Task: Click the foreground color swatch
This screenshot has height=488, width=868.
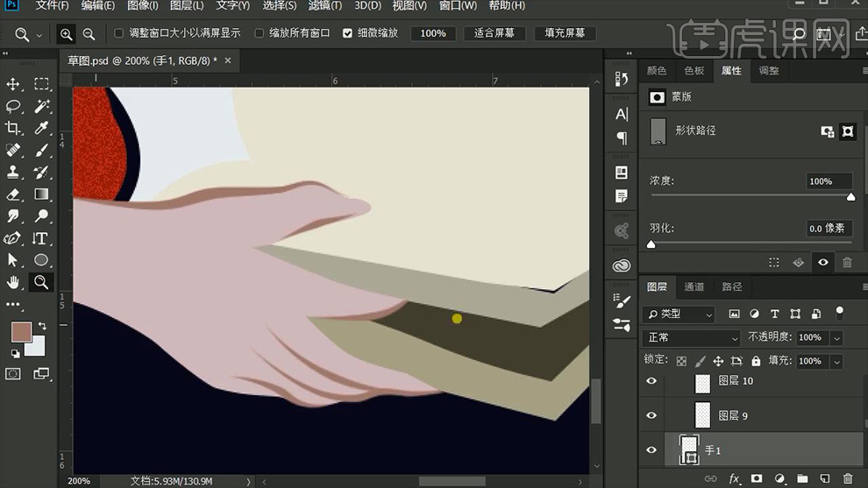Action: tap(21, 332)
